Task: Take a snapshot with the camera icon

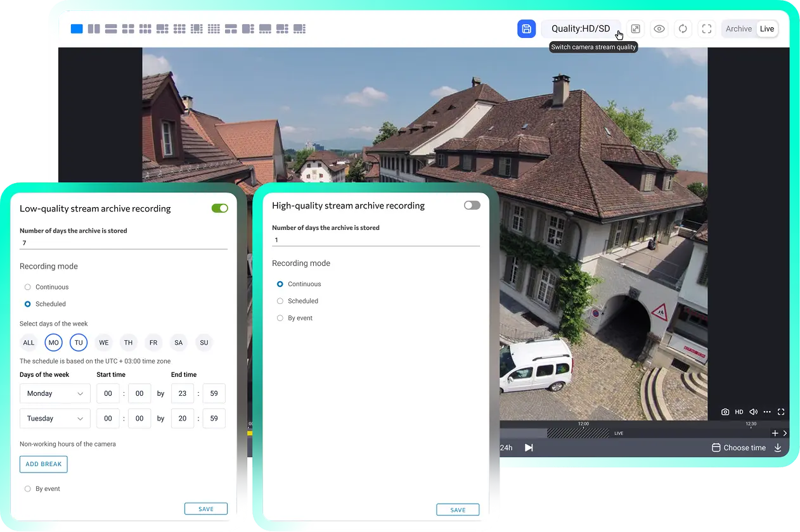Action: (725, 412)
